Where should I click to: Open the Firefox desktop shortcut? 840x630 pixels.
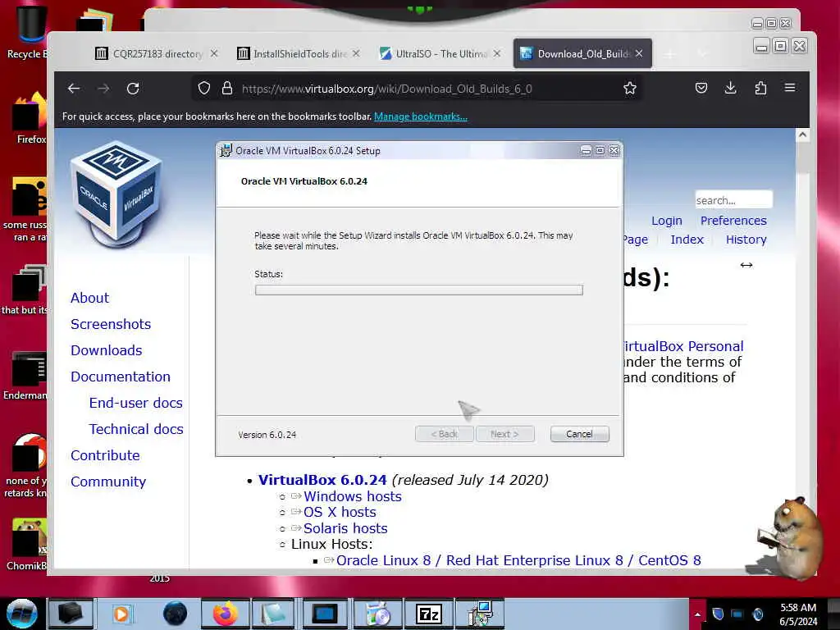pos(30,118)
